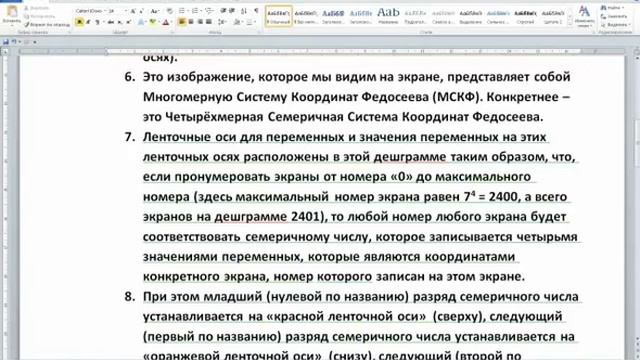This screenshot has height=360, width=640.
Task: Click the Save icon in Quick Access Toolbar
Action: [6, 42]
